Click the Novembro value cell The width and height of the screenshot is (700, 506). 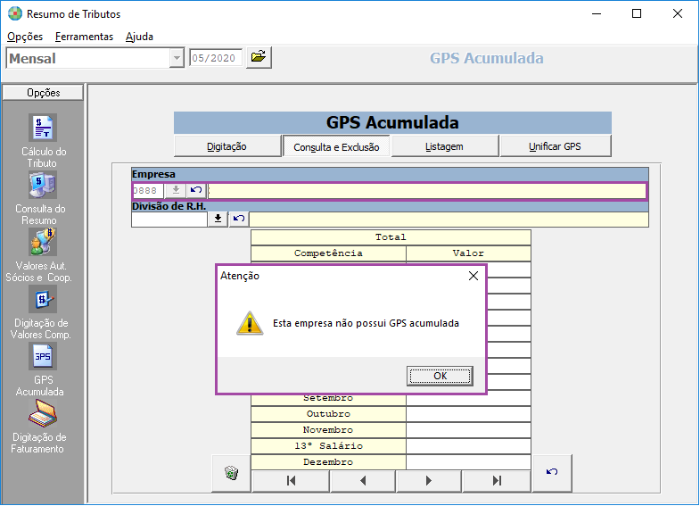468,430
